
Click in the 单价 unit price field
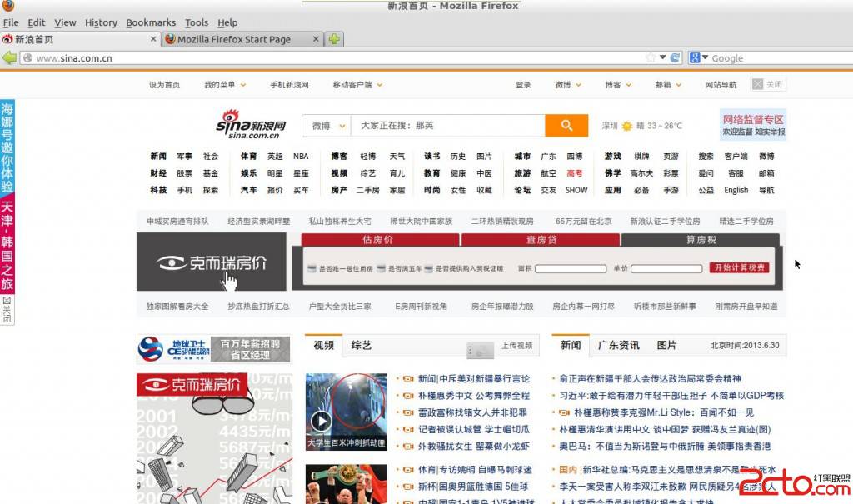(x=666, y=268)
